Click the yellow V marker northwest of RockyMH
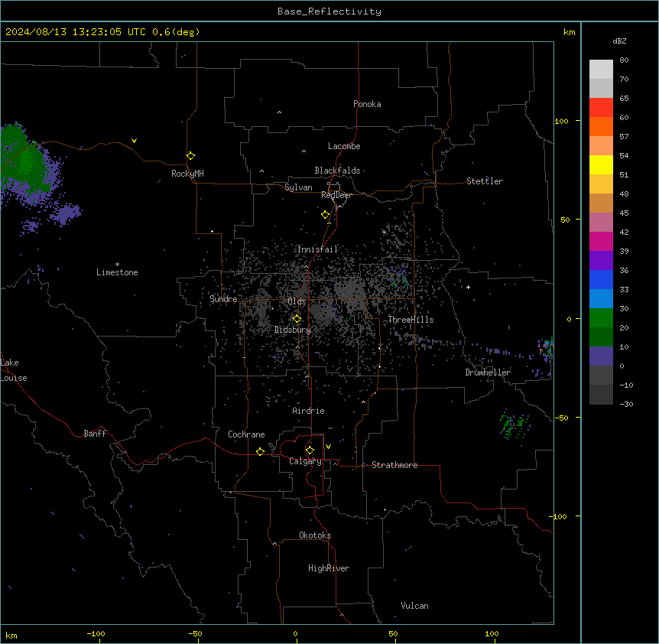The height and width of the screenshot is (644, 659). pos(134,141)
